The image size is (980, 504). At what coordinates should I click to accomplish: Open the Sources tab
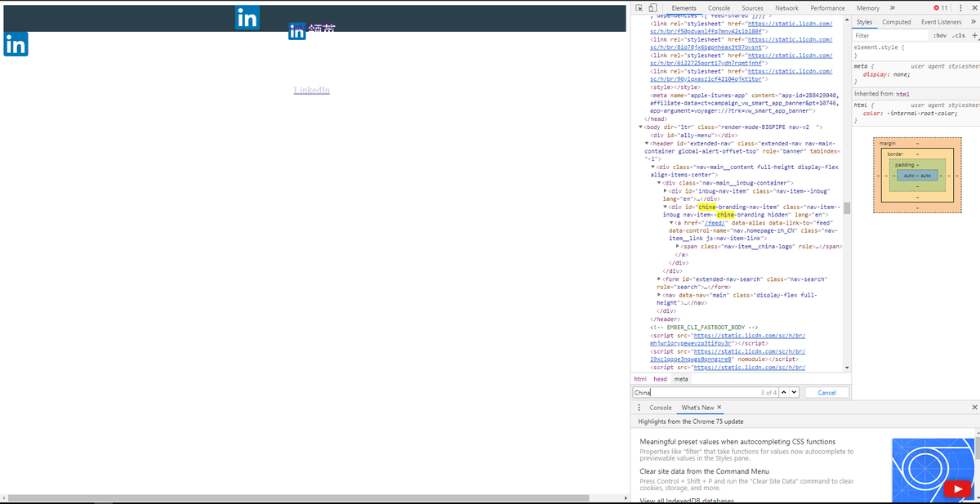pos(752,7)
